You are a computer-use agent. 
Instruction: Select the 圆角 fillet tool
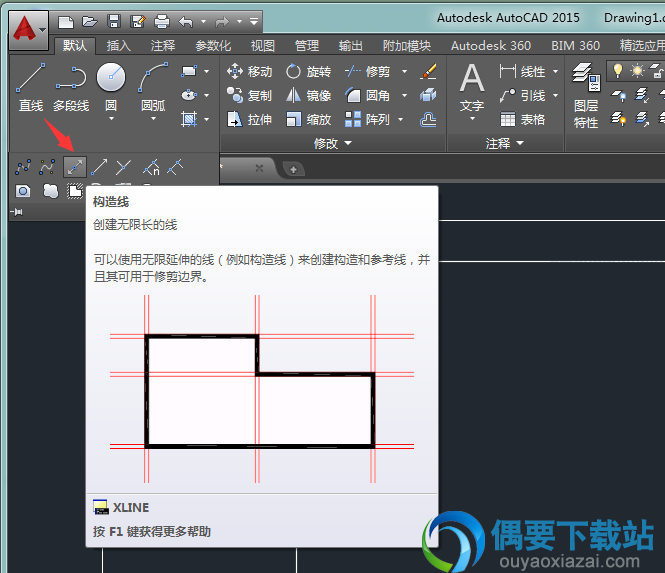pyautogui.click(x=367, y=95)
